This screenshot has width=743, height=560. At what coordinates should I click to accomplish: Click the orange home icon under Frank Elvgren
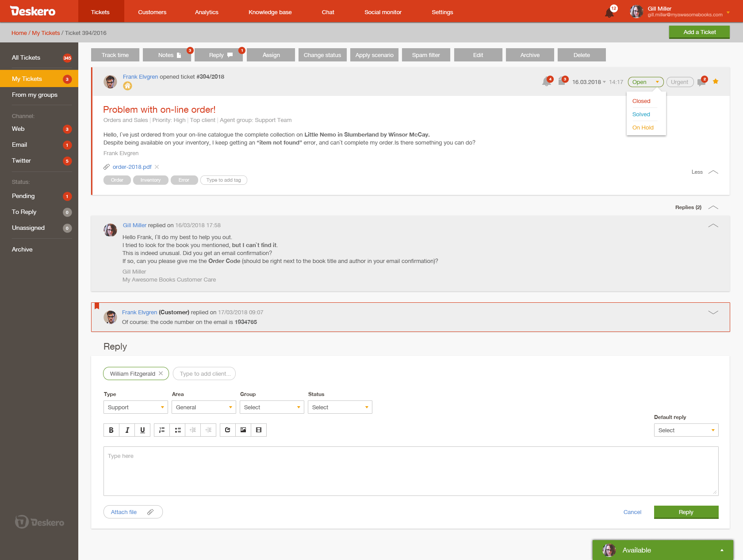127,86
